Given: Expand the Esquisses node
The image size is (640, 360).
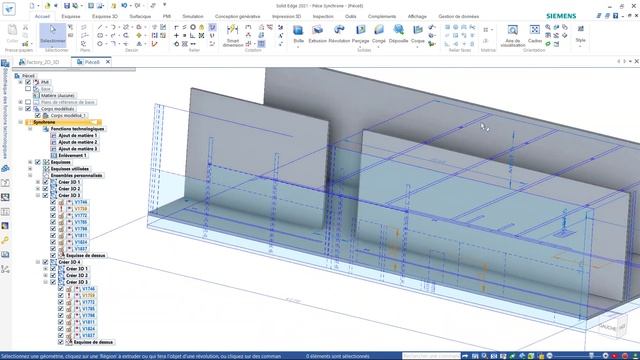Looking at the screenshot, I should (30, 162).
